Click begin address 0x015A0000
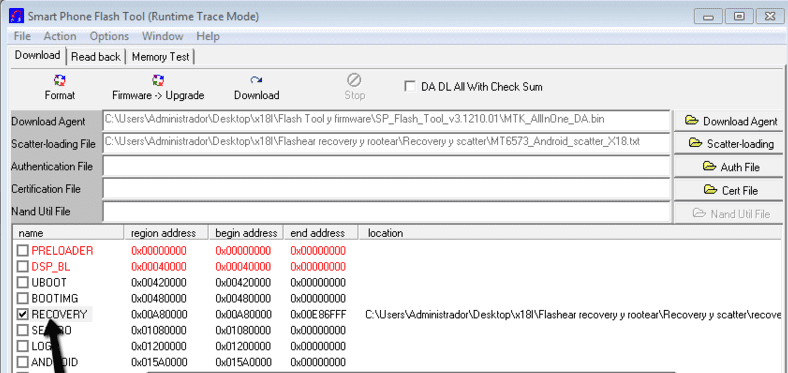 pyautogui.click(x=243, y=362)
